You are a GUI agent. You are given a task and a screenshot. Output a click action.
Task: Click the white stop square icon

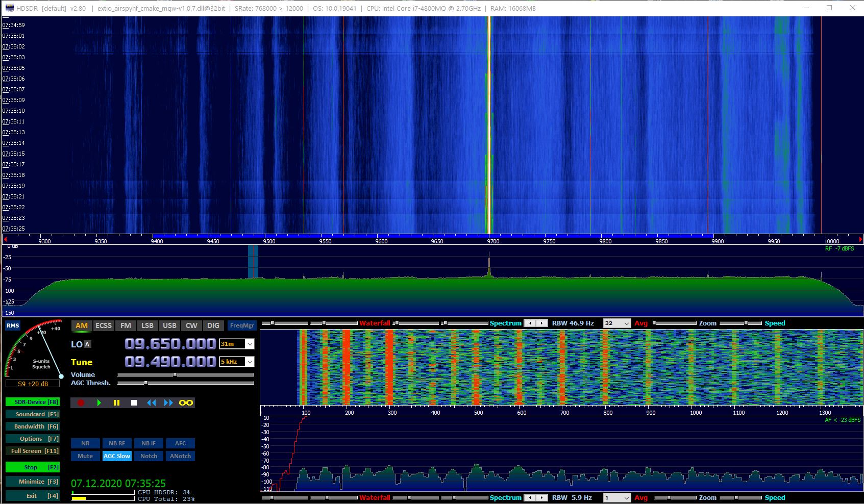tap(134, 402)
